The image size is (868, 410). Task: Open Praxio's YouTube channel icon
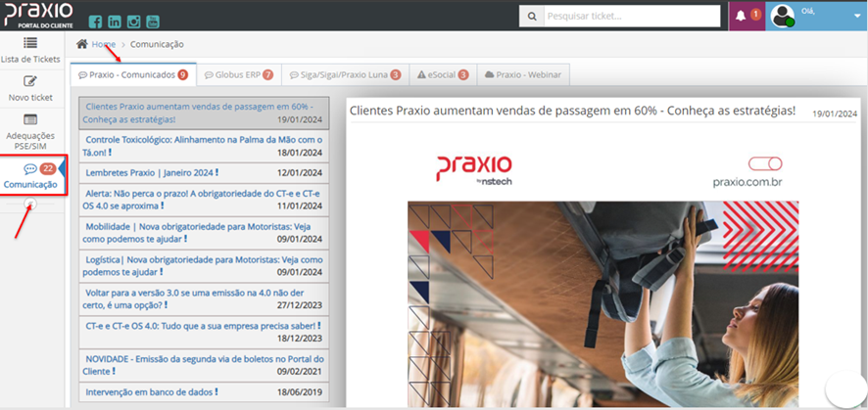coord(152,23)
